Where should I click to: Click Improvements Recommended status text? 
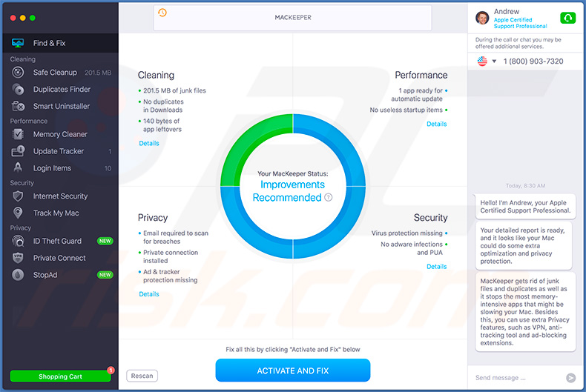[x=289, y=191]
